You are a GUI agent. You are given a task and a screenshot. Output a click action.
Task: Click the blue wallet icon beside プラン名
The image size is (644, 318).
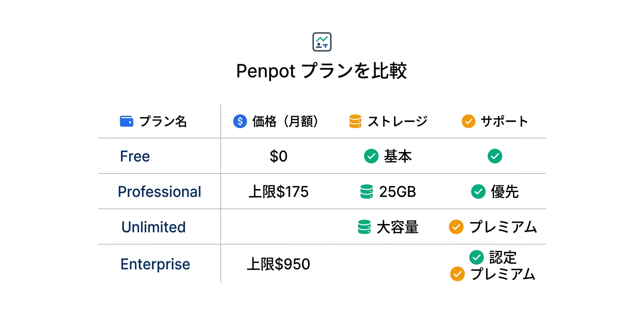coord(126,121)
